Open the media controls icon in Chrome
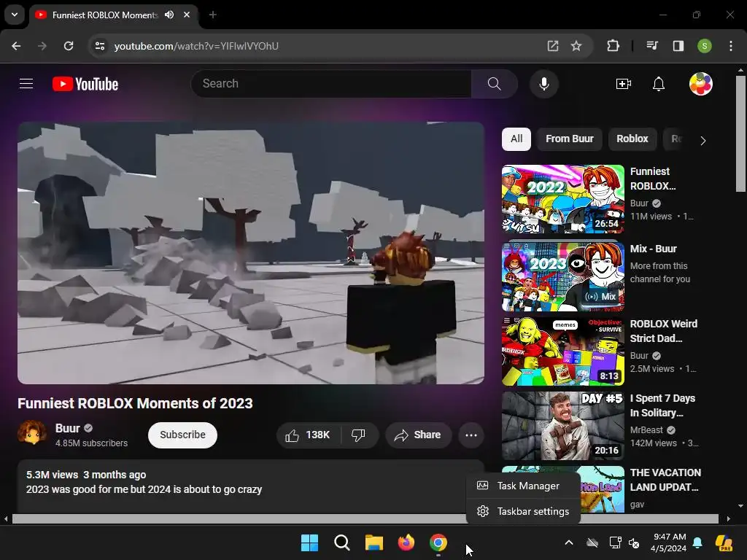 click(652, 46)
